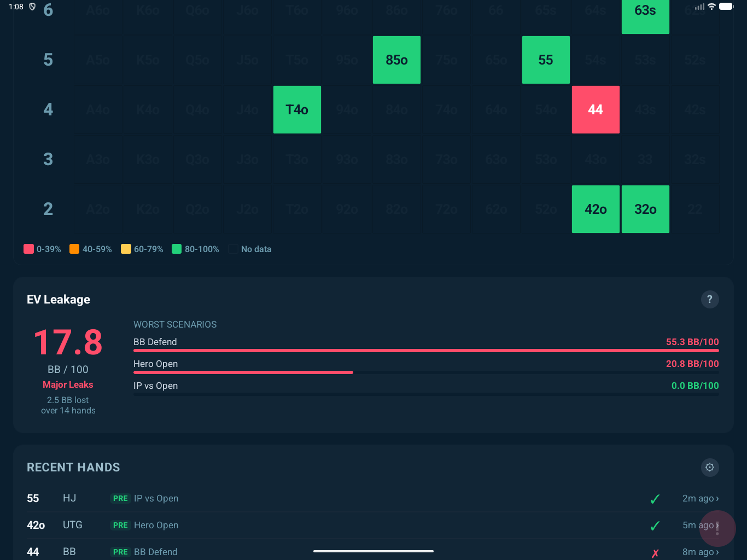Tap the PRE tag on 55 hand
This screenshot has width=747, height=560.
(120, 498)
